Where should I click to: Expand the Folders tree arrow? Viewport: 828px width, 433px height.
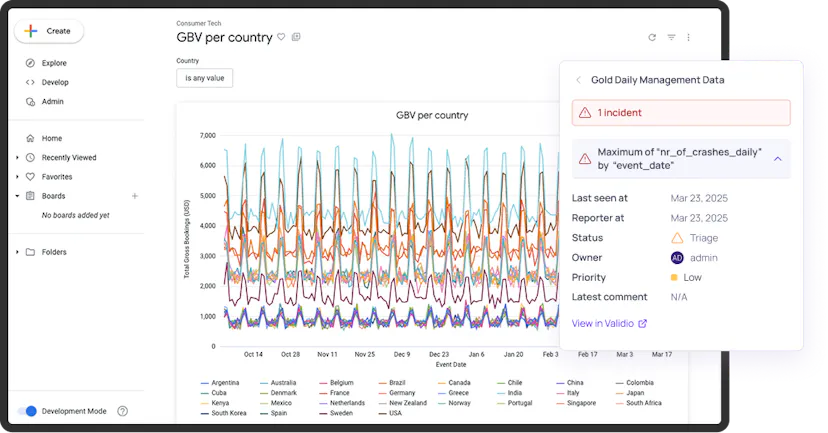click(x=17, y=252)
